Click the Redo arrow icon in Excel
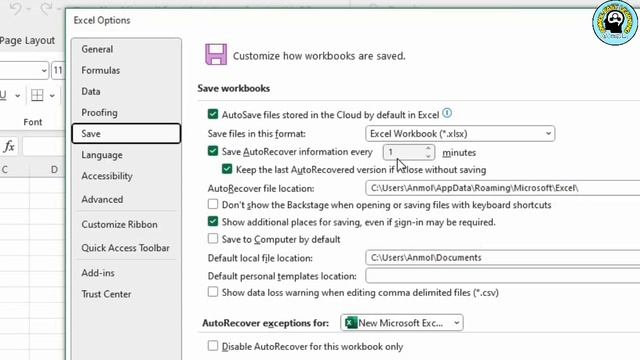640x360 pixels. 46,8
